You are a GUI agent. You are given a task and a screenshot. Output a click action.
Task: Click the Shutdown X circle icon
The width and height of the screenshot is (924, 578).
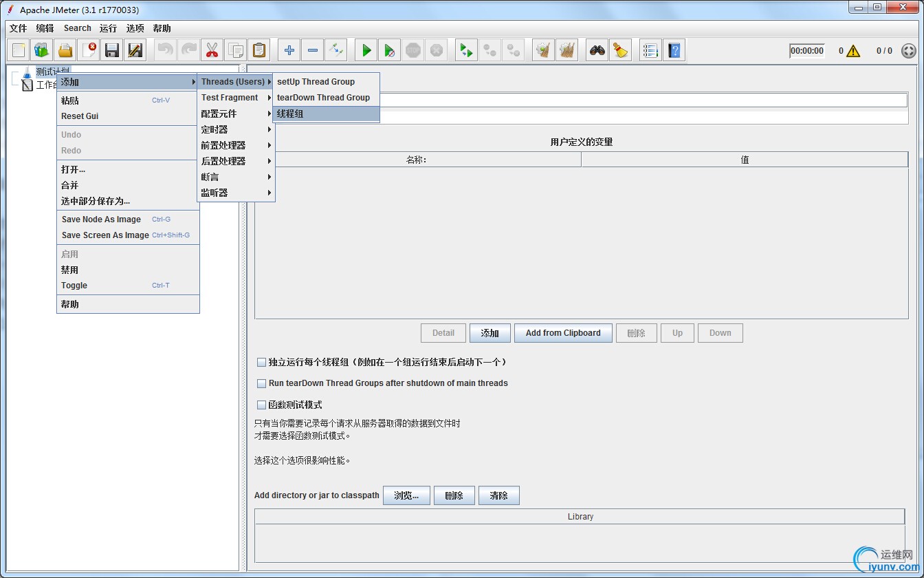coord(437,50)
